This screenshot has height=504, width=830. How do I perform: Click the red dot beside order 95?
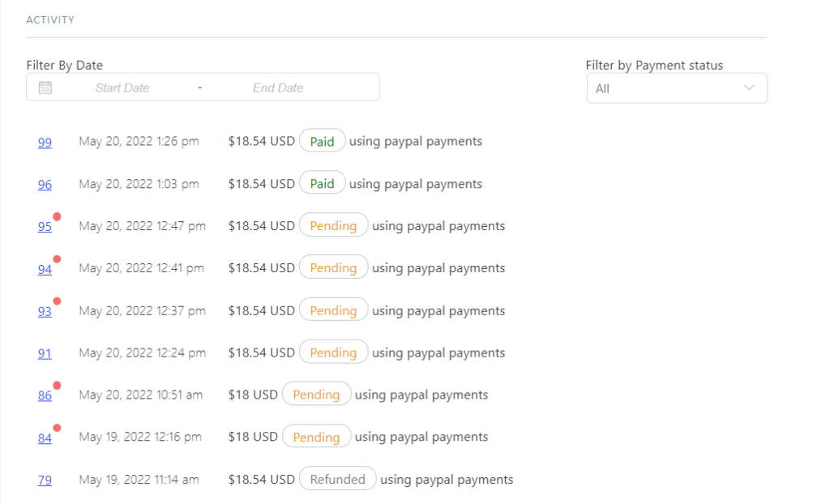[58, 216]
